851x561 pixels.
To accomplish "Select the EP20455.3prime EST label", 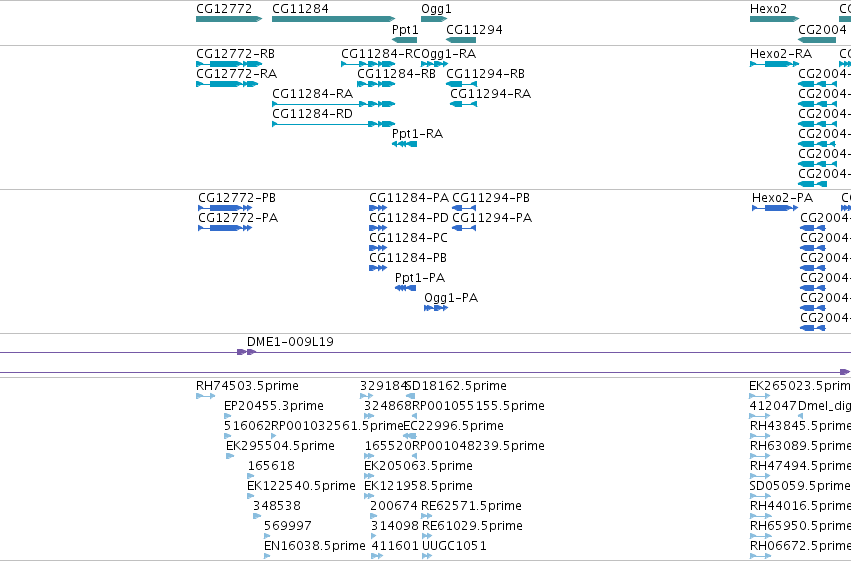I will click(x=274, y=406).
